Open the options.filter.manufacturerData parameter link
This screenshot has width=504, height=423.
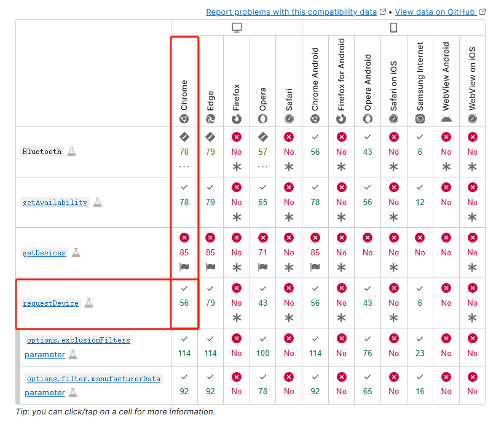click(93, 379)
